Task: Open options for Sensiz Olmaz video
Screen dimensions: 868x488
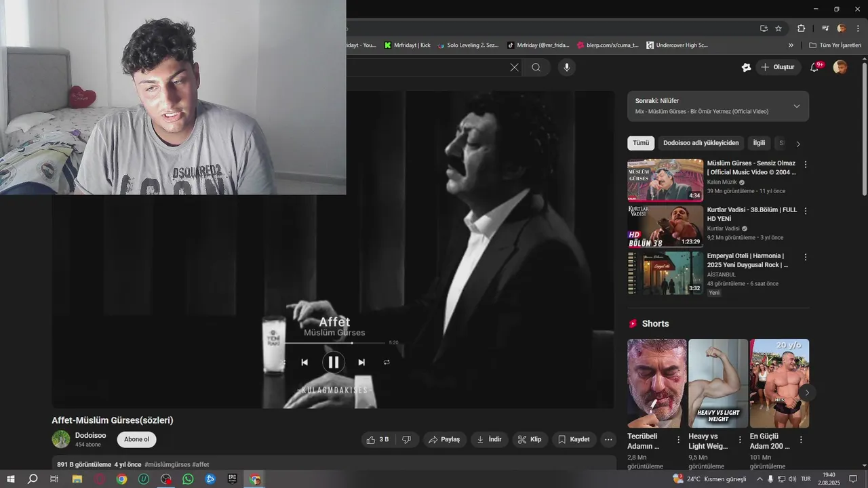Action: tap(806, 165)
